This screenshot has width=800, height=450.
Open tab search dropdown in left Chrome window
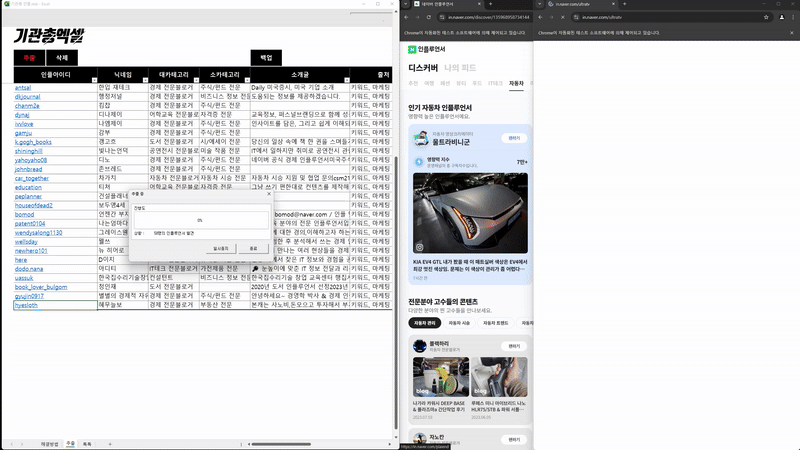click(x=406, y=4)
